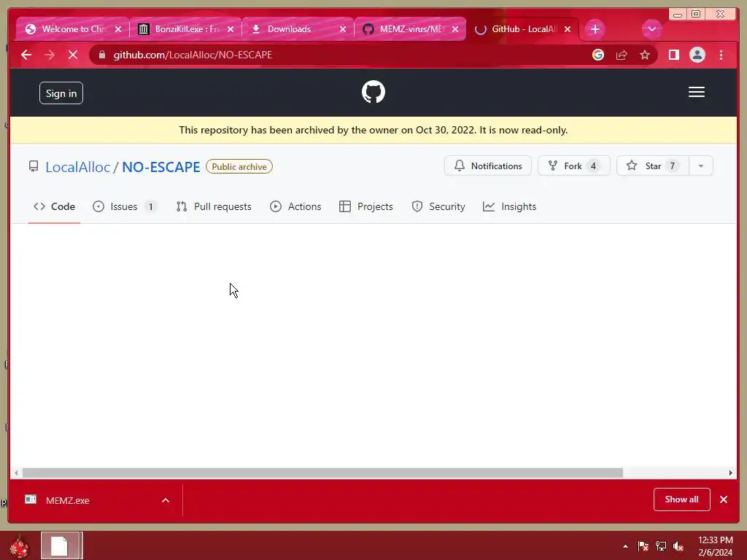
Task: Open the Issues tab
Action: click(125, 206)
